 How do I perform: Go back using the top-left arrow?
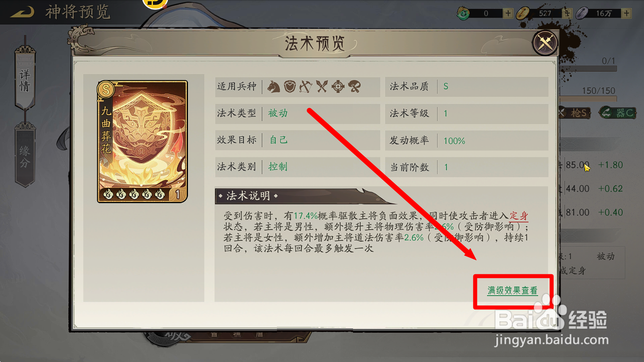pyautogui.click(x=22, y=12)
